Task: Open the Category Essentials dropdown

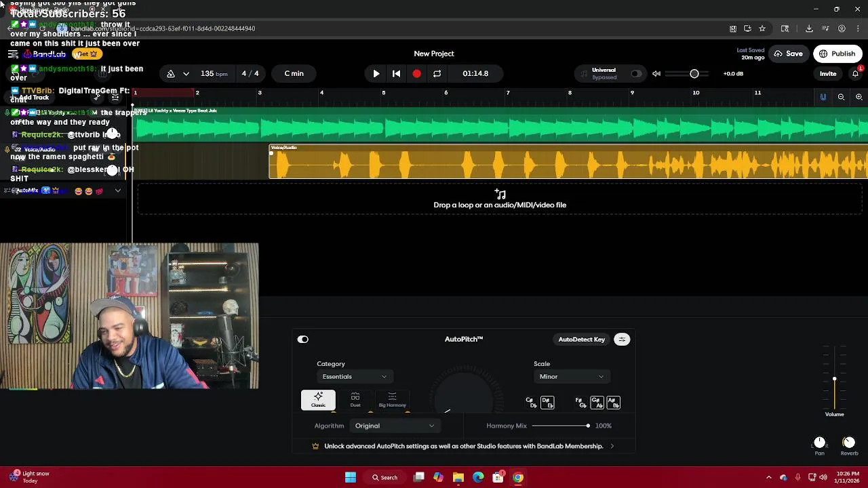Action: click(354, 377)
